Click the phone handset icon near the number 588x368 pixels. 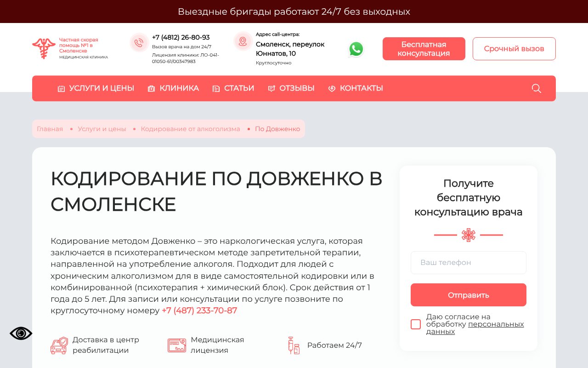click(139, 42)
